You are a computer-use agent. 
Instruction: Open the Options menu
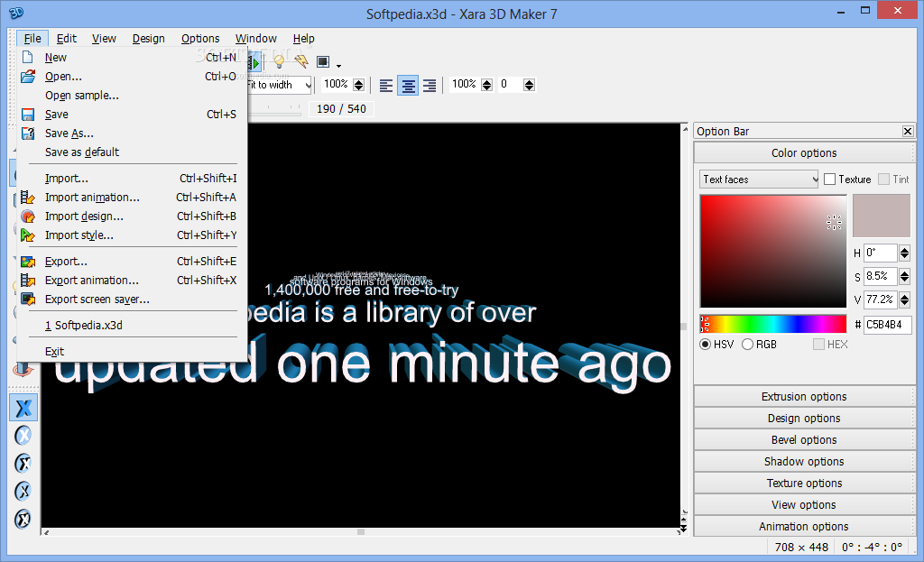pos(200,38)
